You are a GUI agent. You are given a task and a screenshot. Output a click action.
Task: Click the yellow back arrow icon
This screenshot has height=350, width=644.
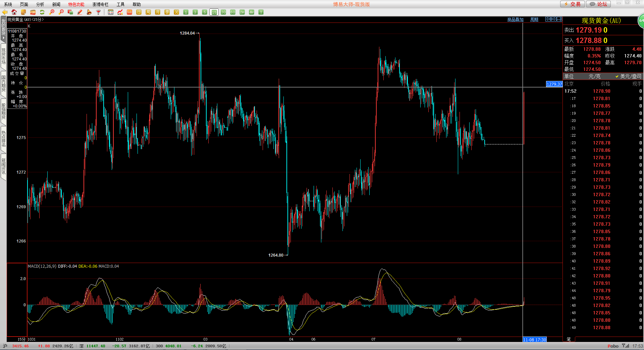click(5, 12)
